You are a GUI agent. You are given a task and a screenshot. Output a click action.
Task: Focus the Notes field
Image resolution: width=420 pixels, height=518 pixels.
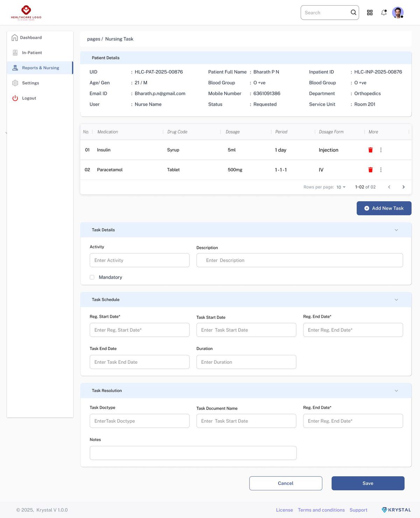tap(193, 453)
